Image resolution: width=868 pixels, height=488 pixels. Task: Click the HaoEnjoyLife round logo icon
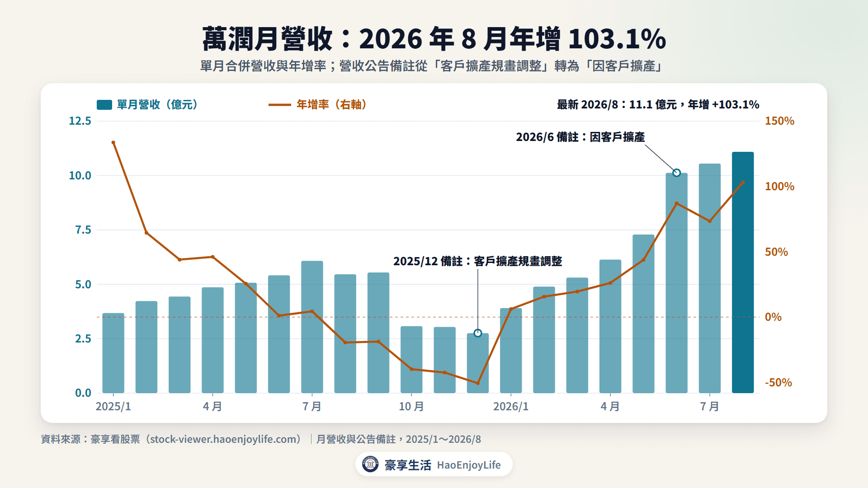pyautogui.click(x=370, y=464)
